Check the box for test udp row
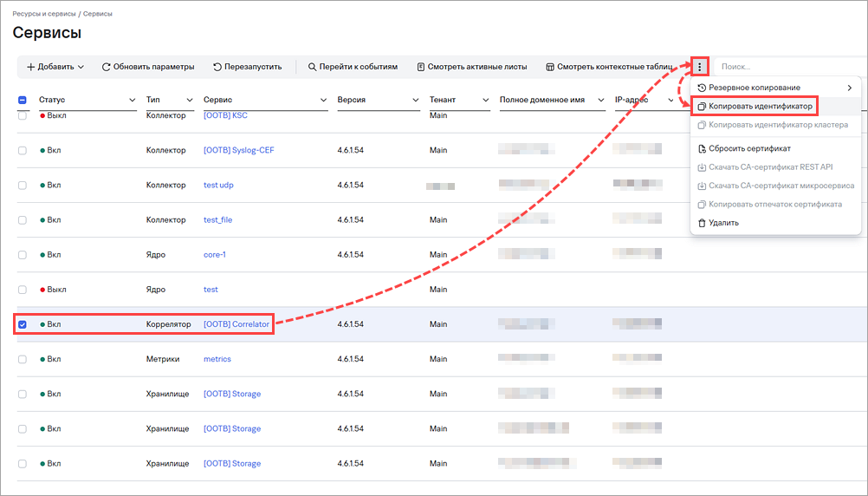 [23, 185]
